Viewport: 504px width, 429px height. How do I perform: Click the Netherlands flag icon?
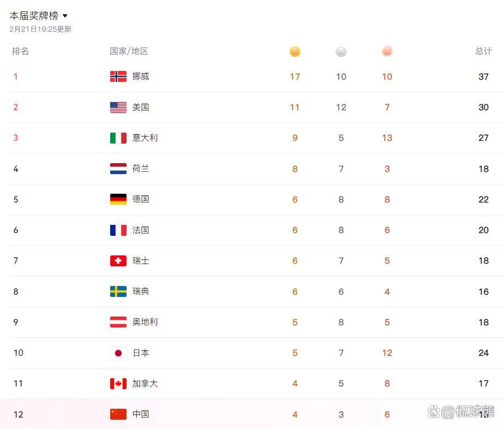coord(118,169)
